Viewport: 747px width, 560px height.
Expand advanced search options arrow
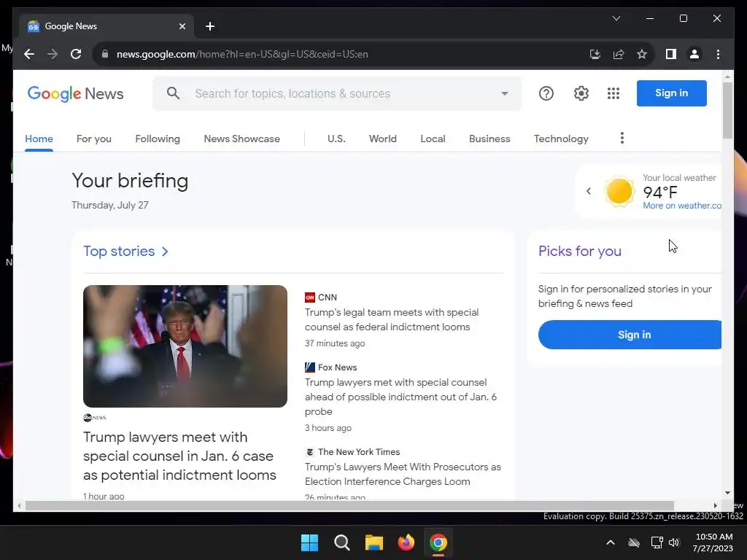tap(505, 93)
